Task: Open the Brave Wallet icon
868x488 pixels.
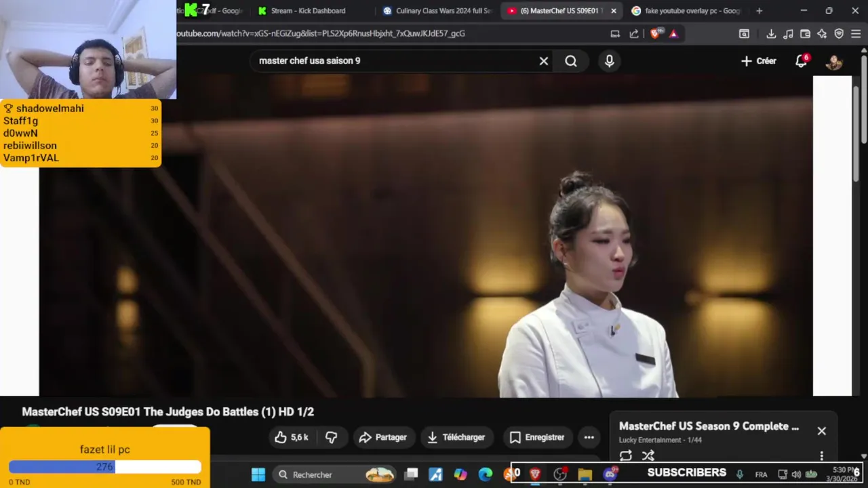Action: click(805, 33)
